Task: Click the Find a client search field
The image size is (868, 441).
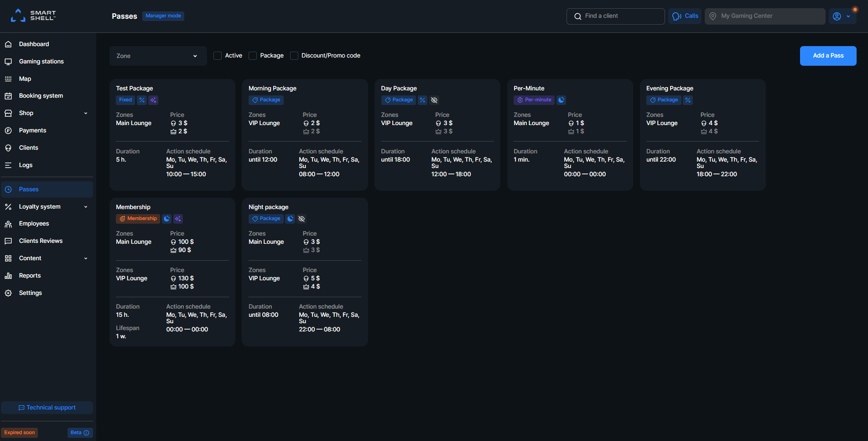Action: [615, 16]
